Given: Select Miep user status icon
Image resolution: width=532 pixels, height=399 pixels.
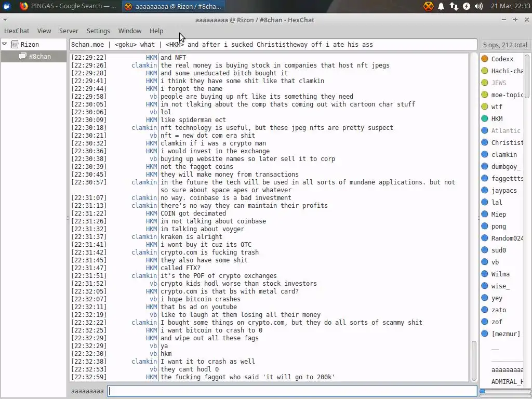Looking at the screenshot, I should 485,214.
